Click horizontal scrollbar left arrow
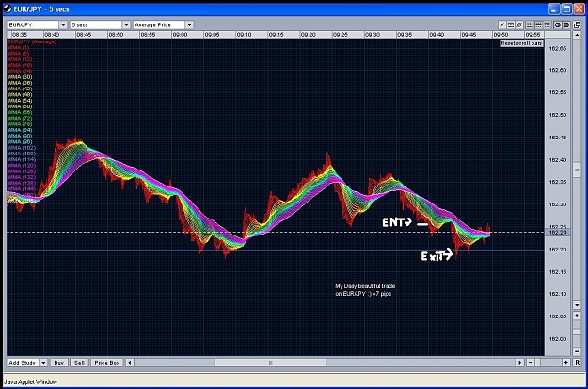The height and width of the screenshot is (389, 588). [x=130, y=363]
